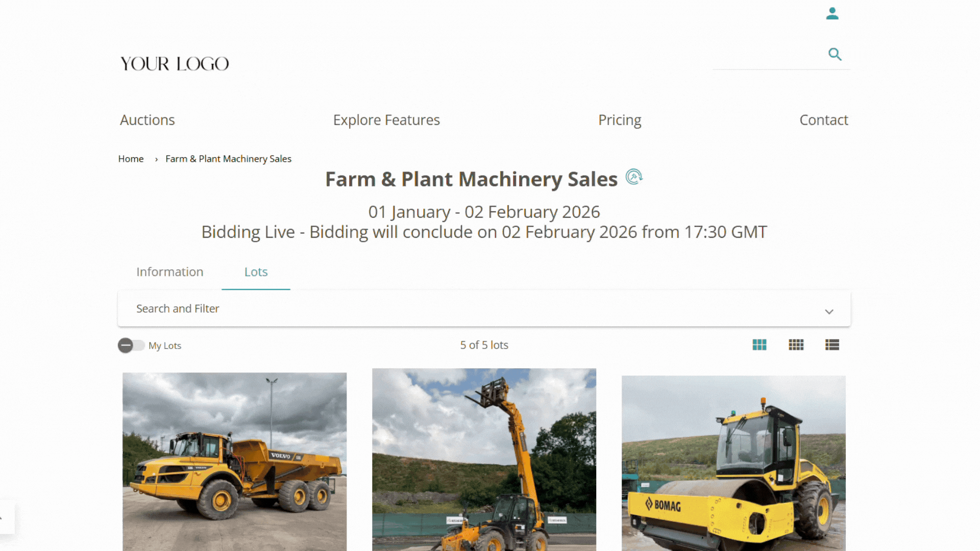Open the Contact page
This screenshot has height=551, width=980.
pos(824,120)
